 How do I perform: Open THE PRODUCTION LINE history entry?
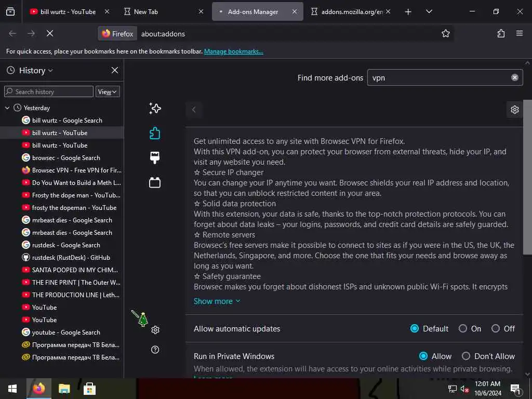(x=62, y=295)
